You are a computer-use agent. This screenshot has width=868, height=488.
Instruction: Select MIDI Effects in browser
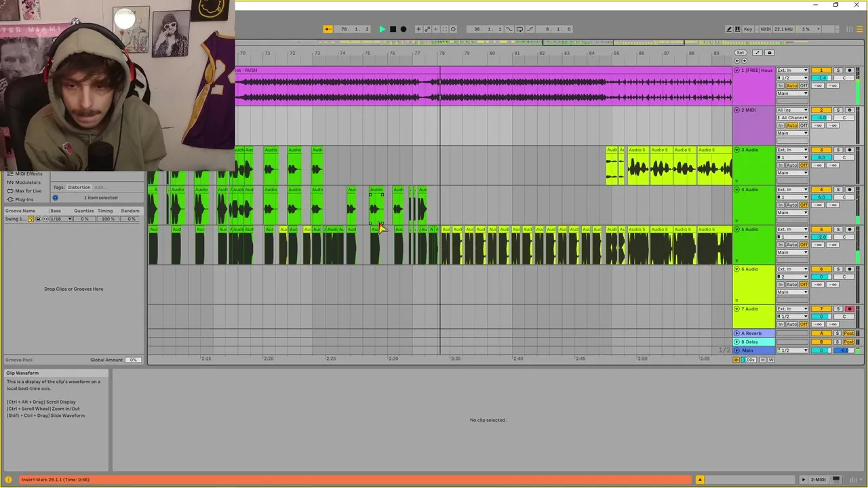click(x=28, y=174)
